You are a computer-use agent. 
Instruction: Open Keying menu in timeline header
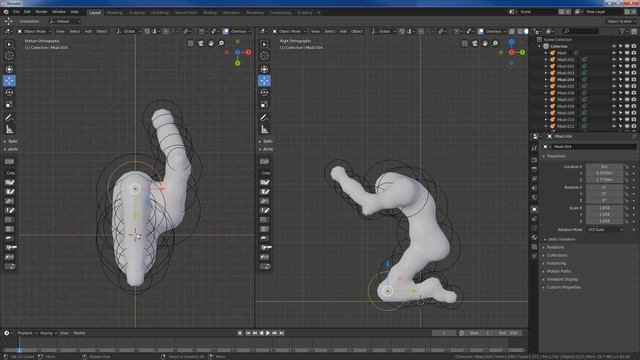[48, 333]
